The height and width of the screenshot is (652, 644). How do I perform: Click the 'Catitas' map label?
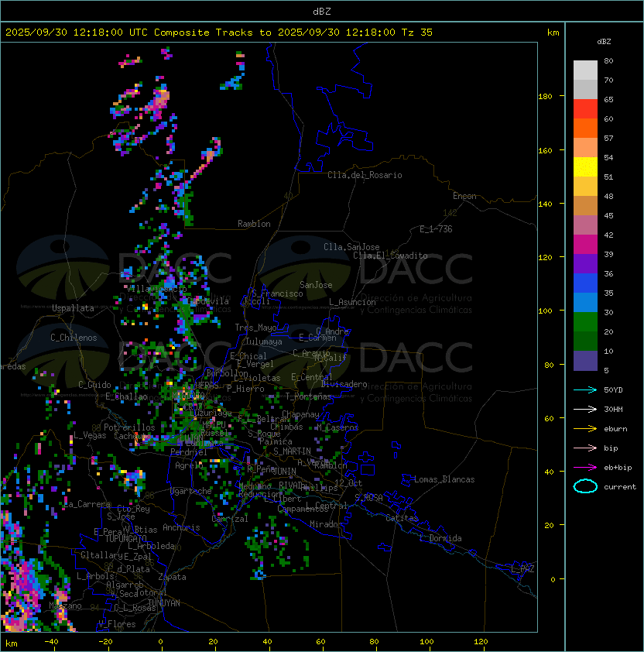click(402, 518)
